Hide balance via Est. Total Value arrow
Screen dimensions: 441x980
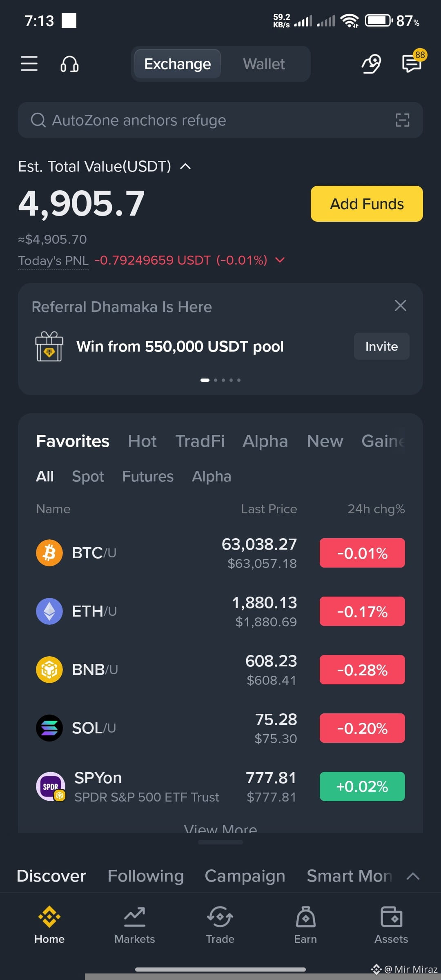(x=185, y=166)
